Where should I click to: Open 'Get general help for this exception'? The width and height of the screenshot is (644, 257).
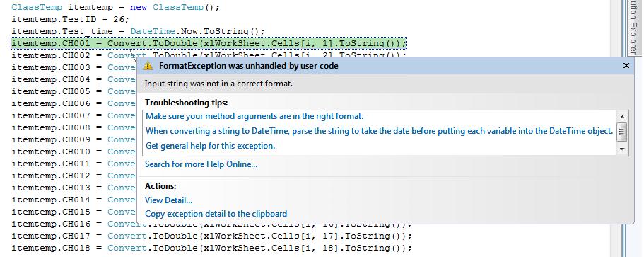point(210,146)
